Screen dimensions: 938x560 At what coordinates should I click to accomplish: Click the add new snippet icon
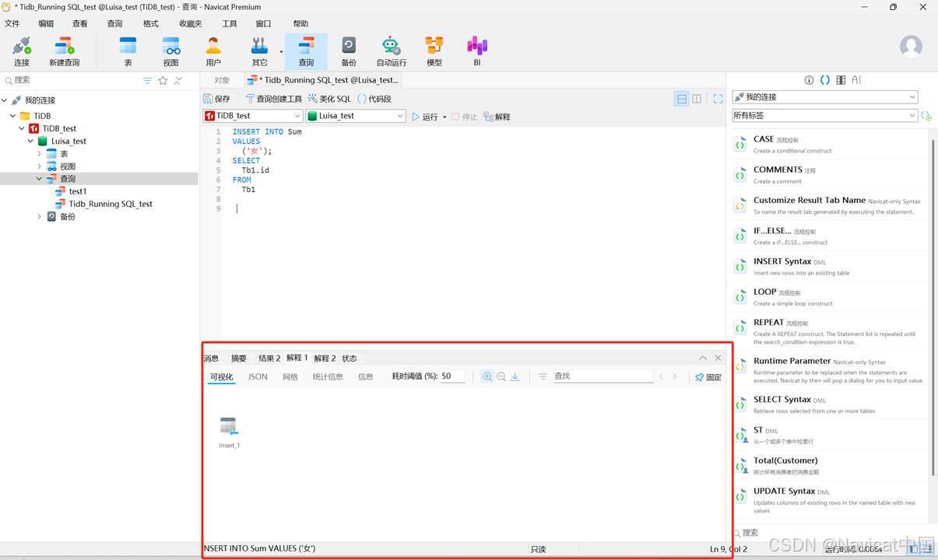click(x=926, y=115)
